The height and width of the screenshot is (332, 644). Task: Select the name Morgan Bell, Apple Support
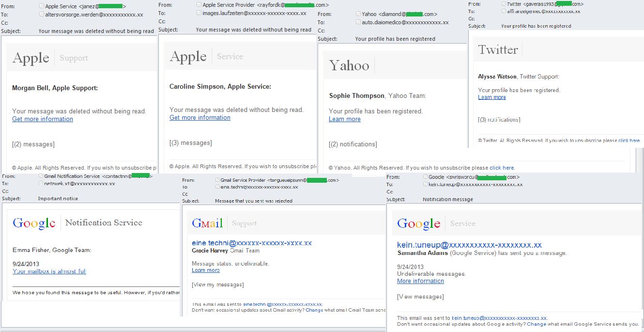55,88
